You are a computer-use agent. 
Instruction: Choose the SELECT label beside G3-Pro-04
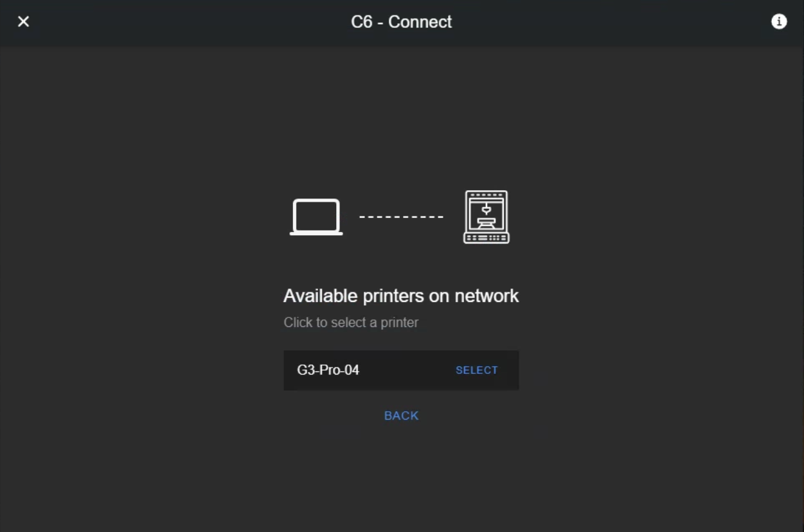click(x=477, y=370)
